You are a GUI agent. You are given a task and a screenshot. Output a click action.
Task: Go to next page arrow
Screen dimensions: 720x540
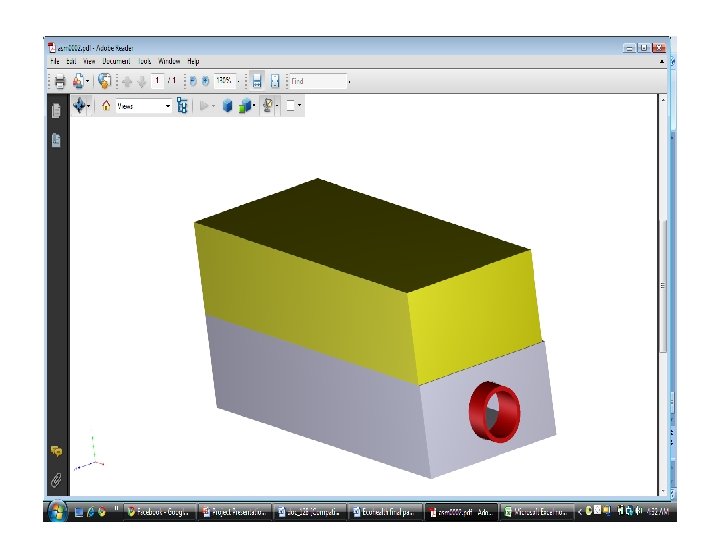click(141, 82)
